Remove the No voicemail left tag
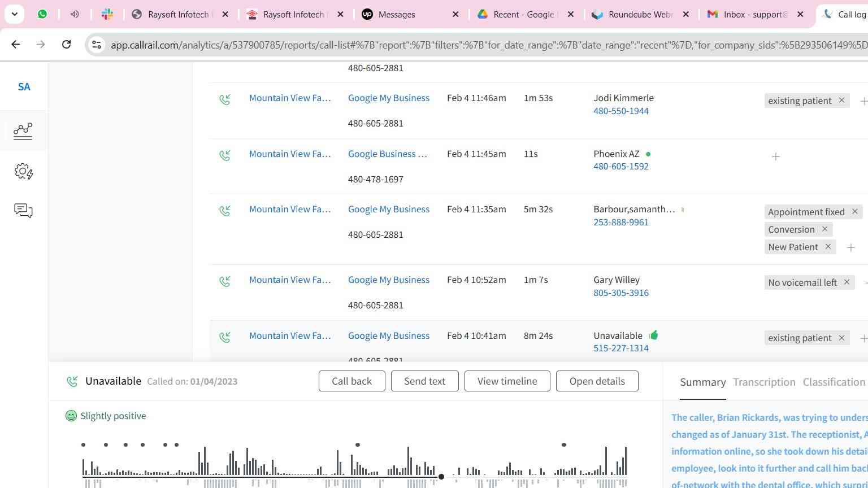Screen dimensions: 868x488 (847, 282)
